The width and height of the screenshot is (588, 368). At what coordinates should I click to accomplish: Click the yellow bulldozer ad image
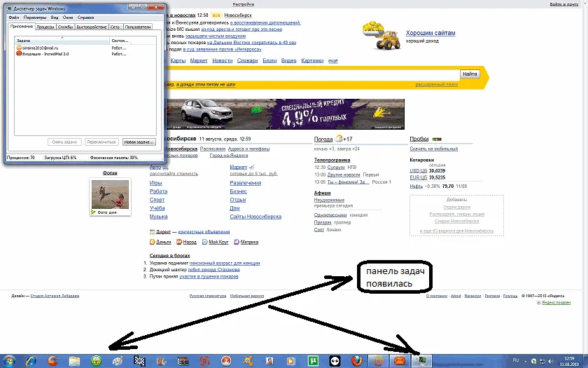[x=381, y=35]
